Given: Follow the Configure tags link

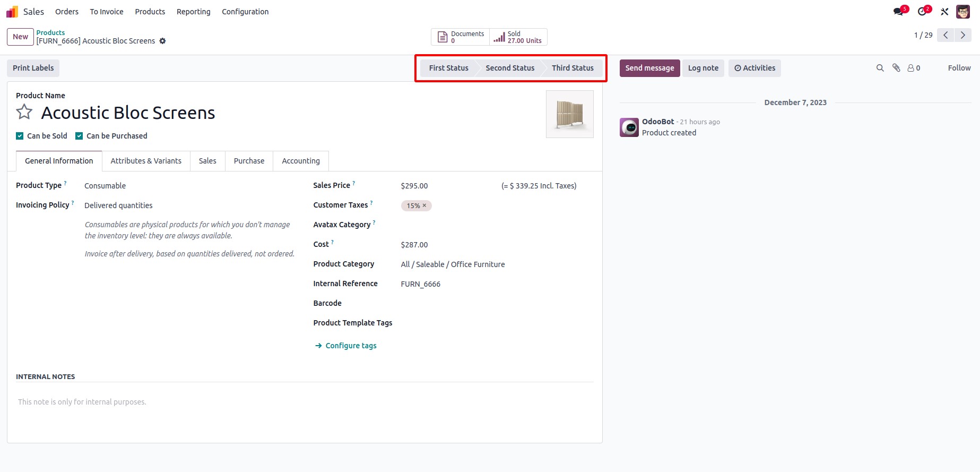Looking at the screenshot, I should 345,346.
